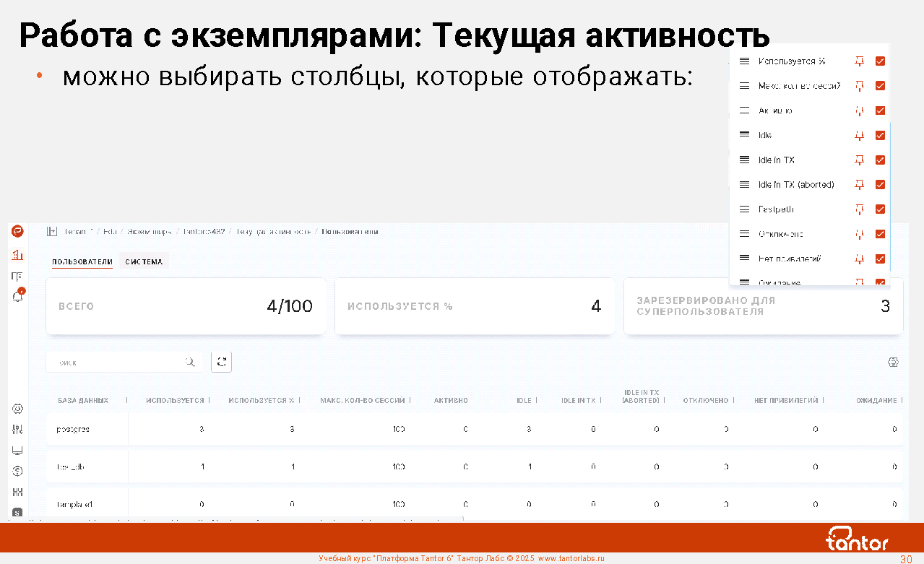Click the drag handle for Idle in TX

click(744, 160)
